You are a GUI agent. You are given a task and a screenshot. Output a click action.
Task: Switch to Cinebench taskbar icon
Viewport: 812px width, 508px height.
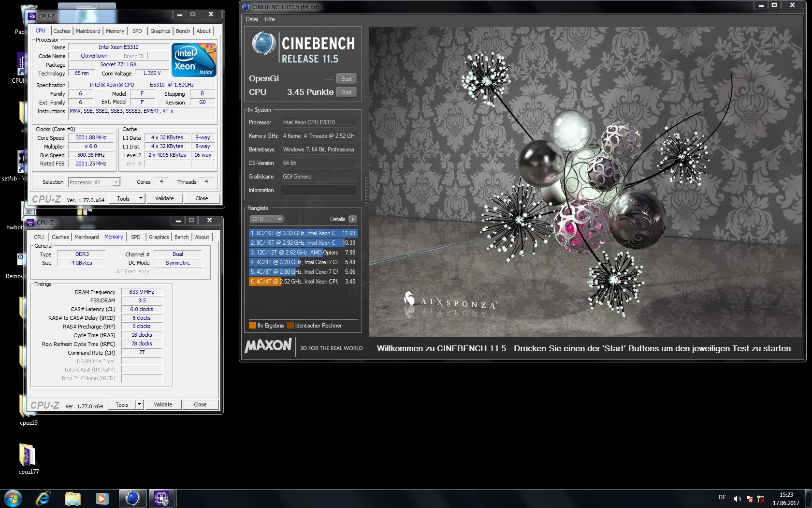(132, 498)
